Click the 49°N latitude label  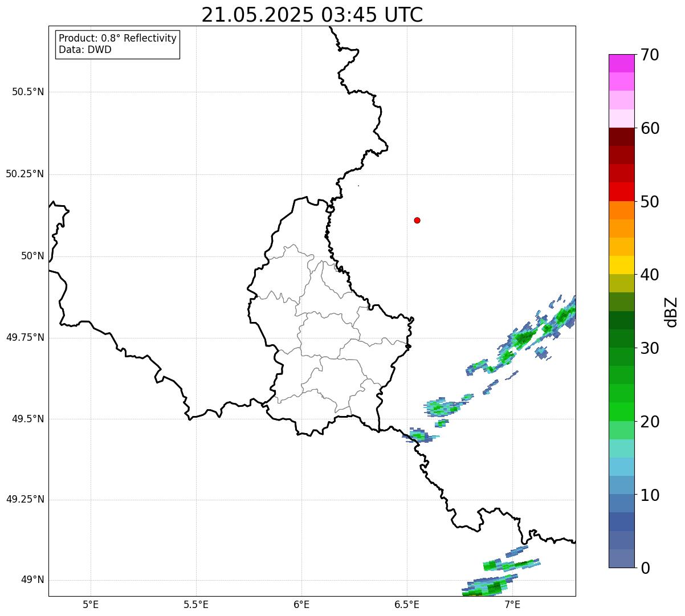point(32,580)
